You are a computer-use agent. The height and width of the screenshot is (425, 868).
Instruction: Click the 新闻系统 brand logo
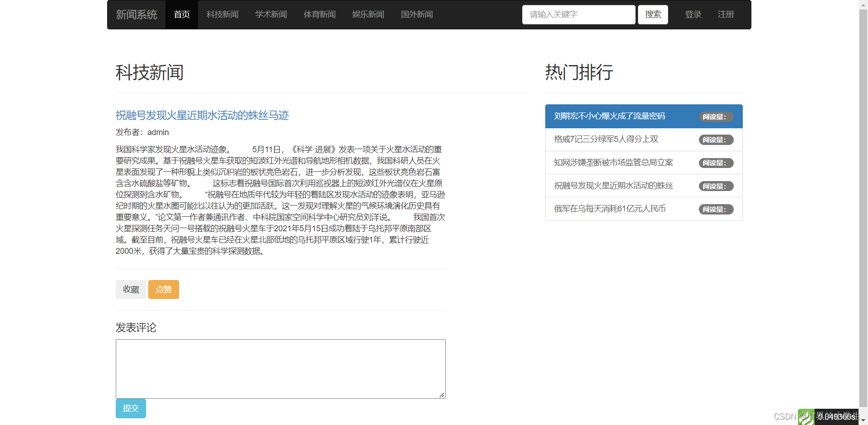pyautogui.click(x=137, y=14)
